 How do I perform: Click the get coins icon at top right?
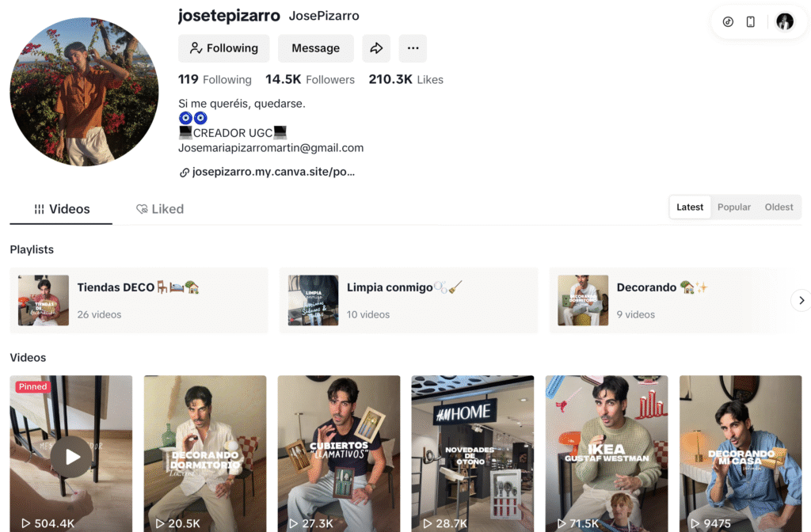(728, 21)
